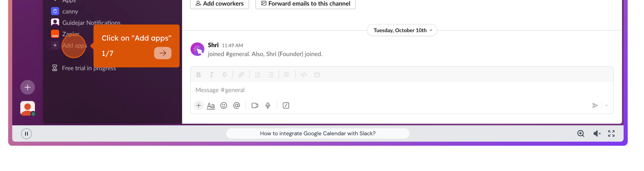
Task: Click the Bold formatting icon
Action: [x=198, y=75]
